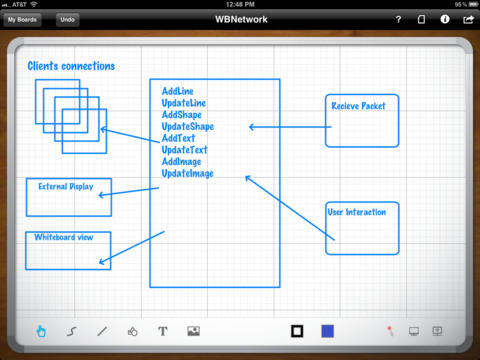Viewport: 480px width, 360px height.
Task: Open the info icon
Action: 445,19
